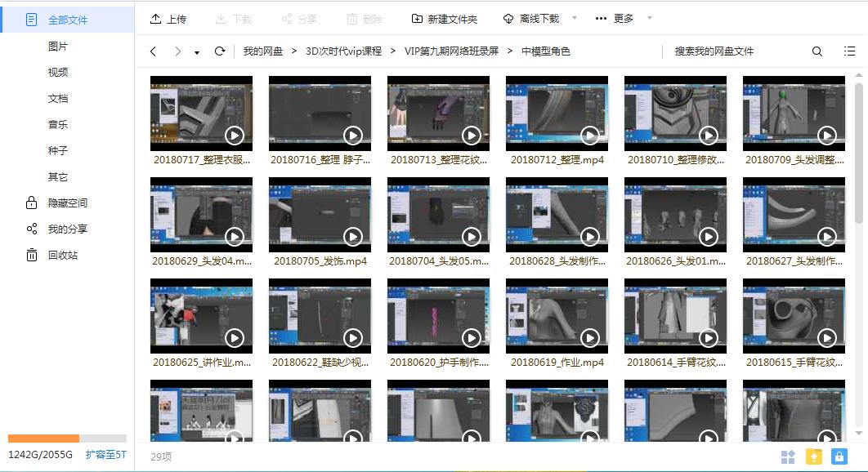Select 全部文件 in the sidebar
This screenshot has height=472, width=868.
click(x=68, y=20)
